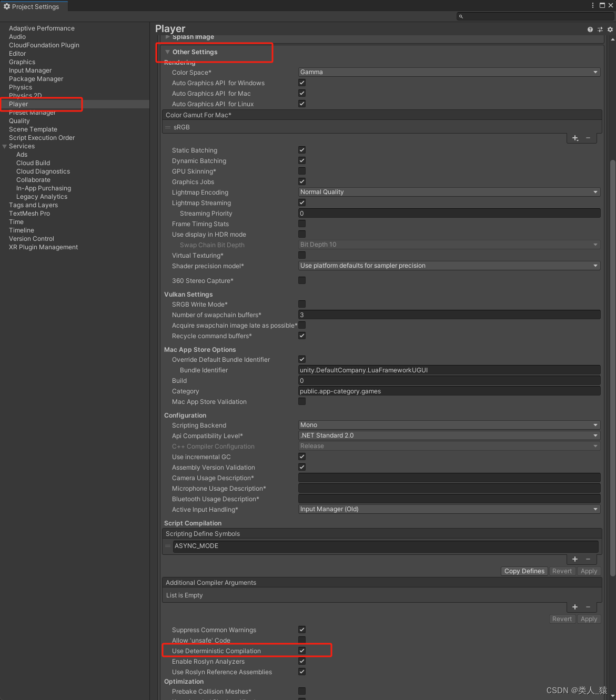
Task: Change the Color Space from Gamma
Action: [x=448, y=72]
